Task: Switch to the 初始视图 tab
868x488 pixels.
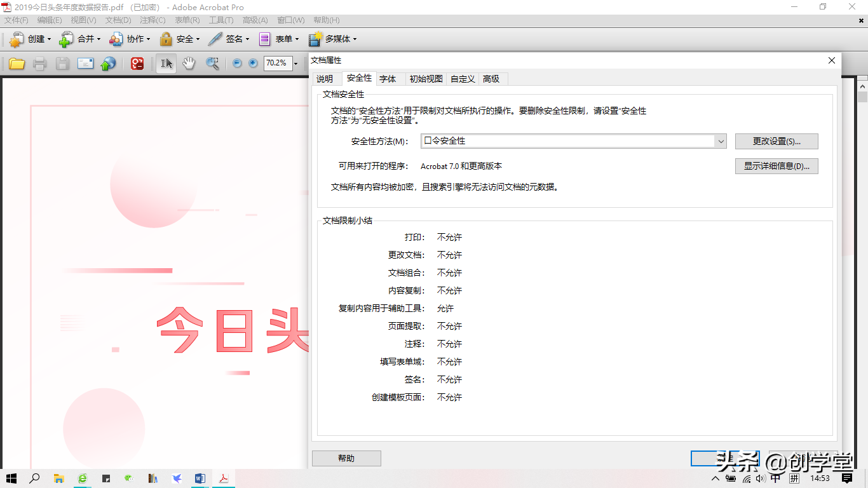Action: click(426, 79)
